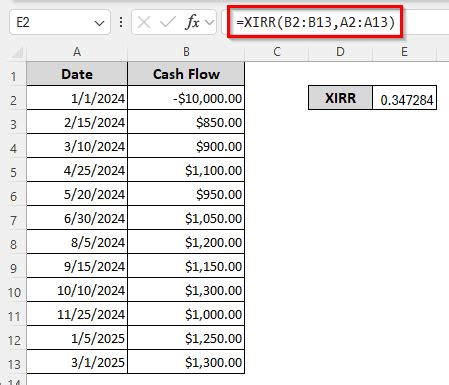Select the $1,200.00 cash flow cell
The width and height of the screenshot is (449, 385).
coord(186,242)
